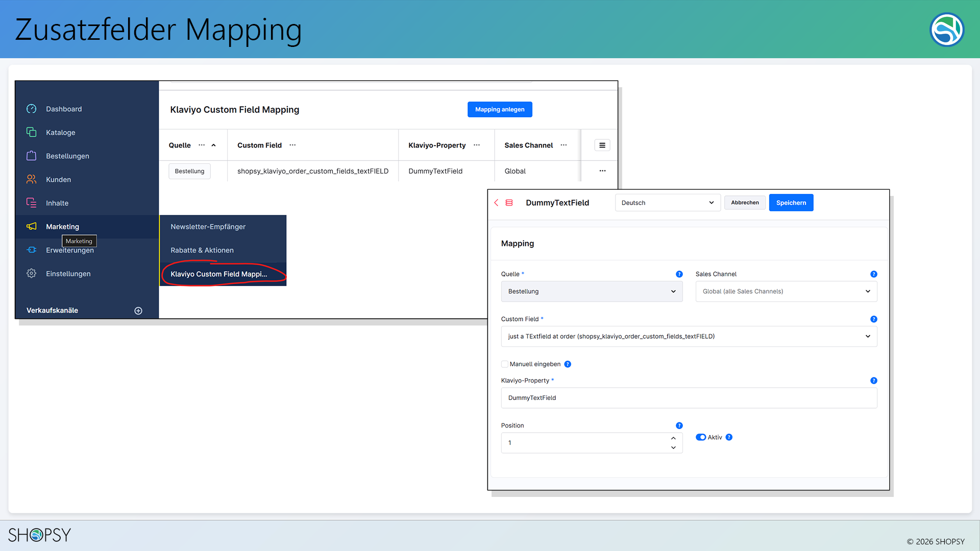Image resolution: width=980 pixels, height=551 pixels.
Task: Click the Bestellungen bag icon
Action: (x=32, y=156)
